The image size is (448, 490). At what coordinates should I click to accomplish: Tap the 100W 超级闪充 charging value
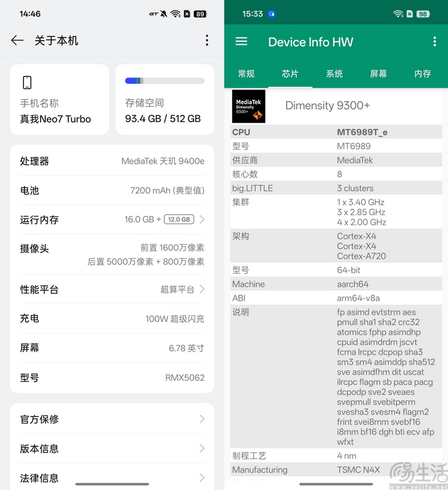coord(174,318)
